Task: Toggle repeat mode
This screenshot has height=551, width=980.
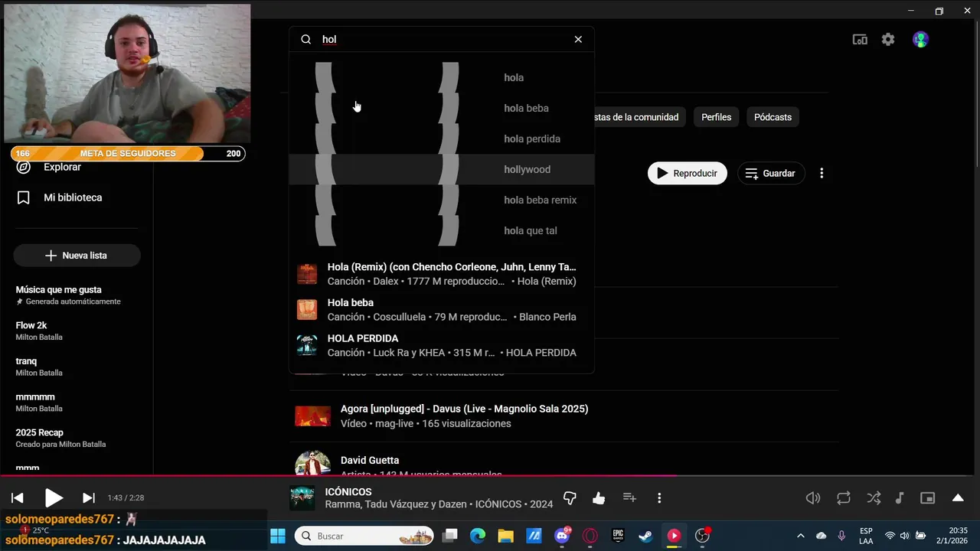Action: click(x=844, y=498)
